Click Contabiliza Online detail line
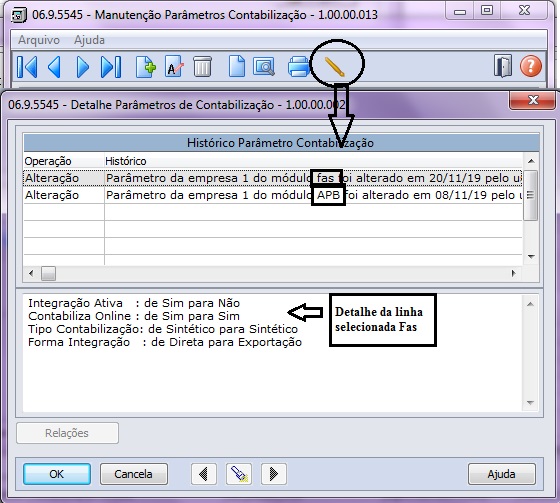This screenshot has width=560, height=503. point(134,316)
